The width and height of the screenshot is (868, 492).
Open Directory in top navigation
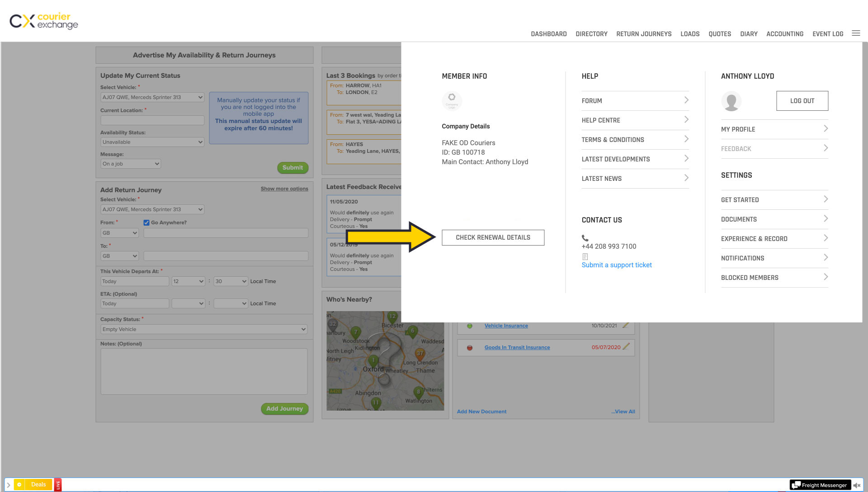pos(591,34)
